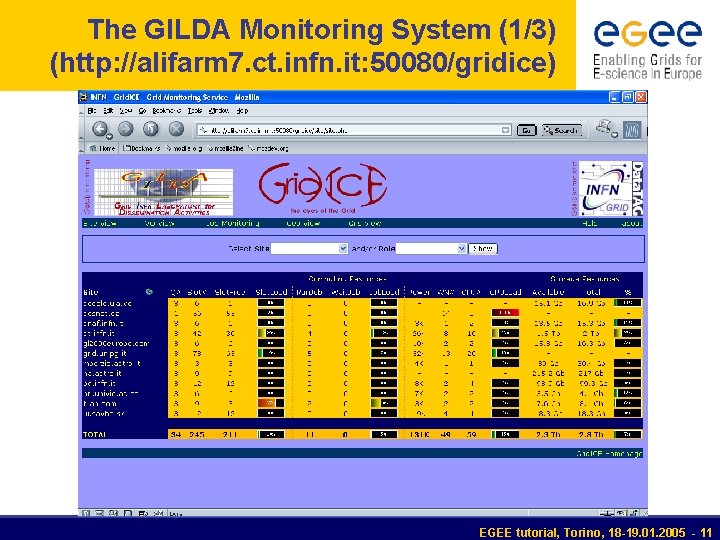This screenshot has height=540, width=720.
Task: Click the Search button with magnifier icon
Action: pos(562,130)
